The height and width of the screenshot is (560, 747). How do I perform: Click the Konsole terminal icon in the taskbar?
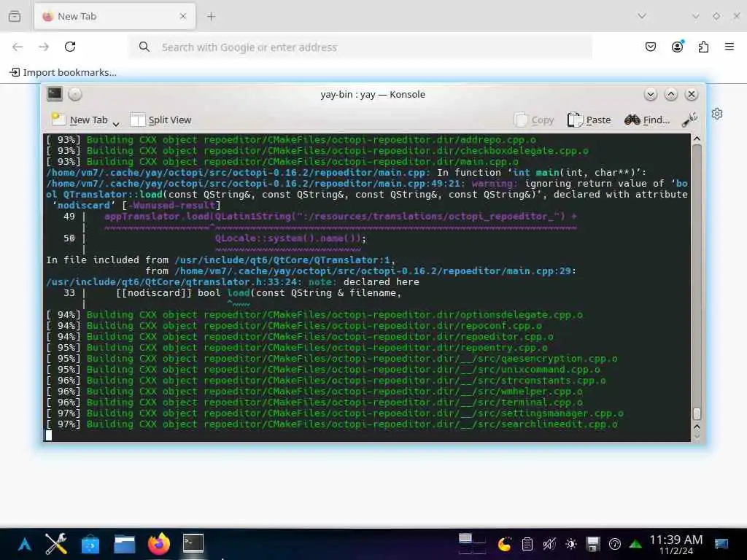tap(193, 543)
